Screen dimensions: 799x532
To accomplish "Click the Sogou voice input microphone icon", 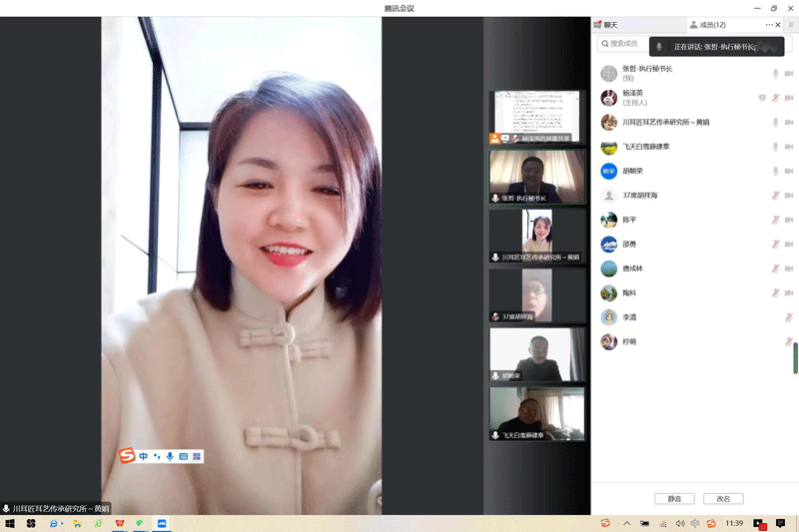I will 170,456.
